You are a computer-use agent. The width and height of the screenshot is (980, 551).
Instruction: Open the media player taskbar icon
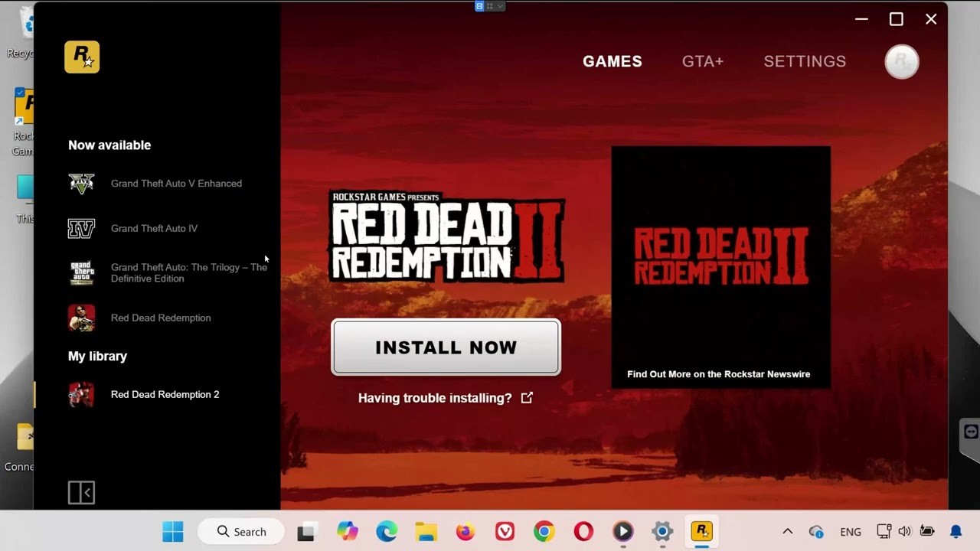click(x=623, y=531)
